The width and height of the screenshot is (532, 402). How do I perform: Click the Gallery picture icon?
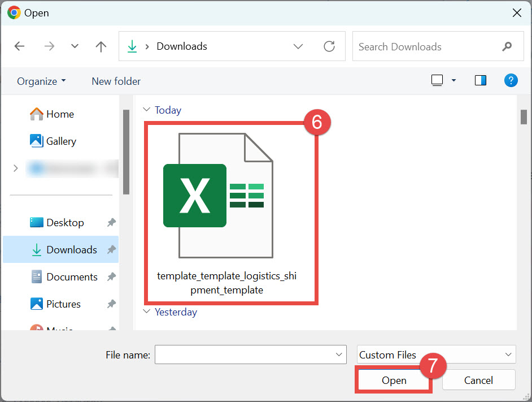36,141
